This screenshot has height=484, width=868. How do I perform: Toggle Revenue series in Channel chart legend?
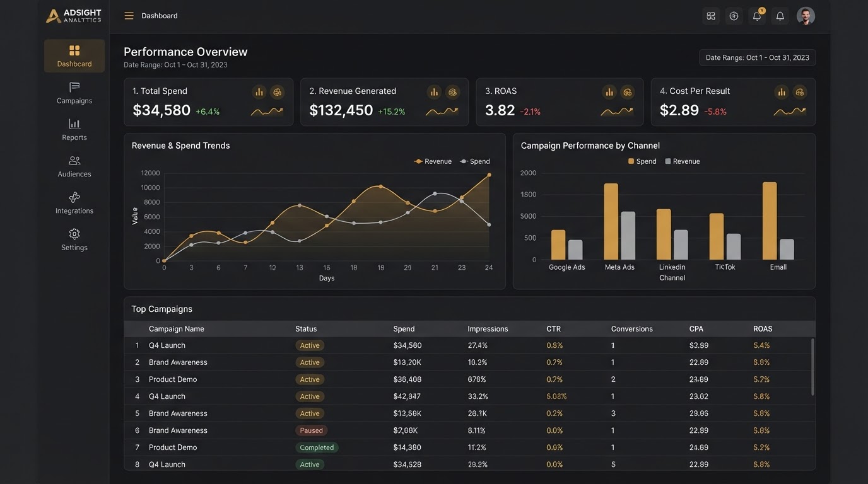[x=683, y=161]
